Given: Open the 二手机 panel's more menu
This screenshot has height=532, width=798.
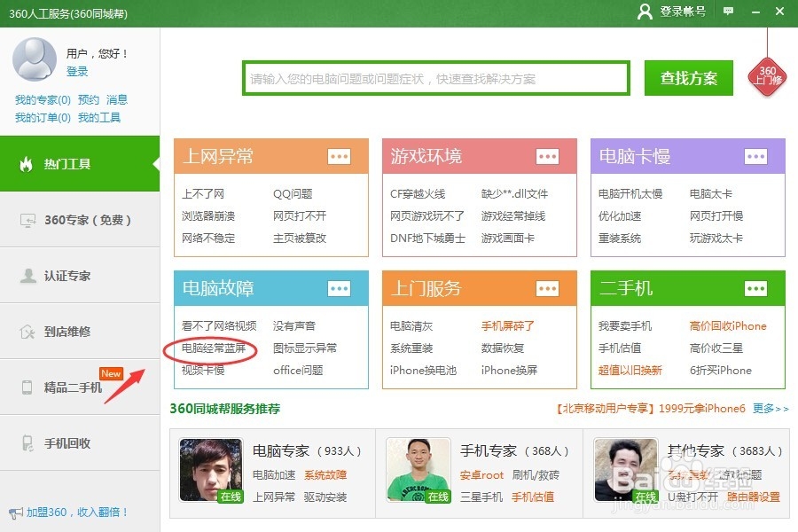Looking at the screenshot, I should click(x=755, y=288).
